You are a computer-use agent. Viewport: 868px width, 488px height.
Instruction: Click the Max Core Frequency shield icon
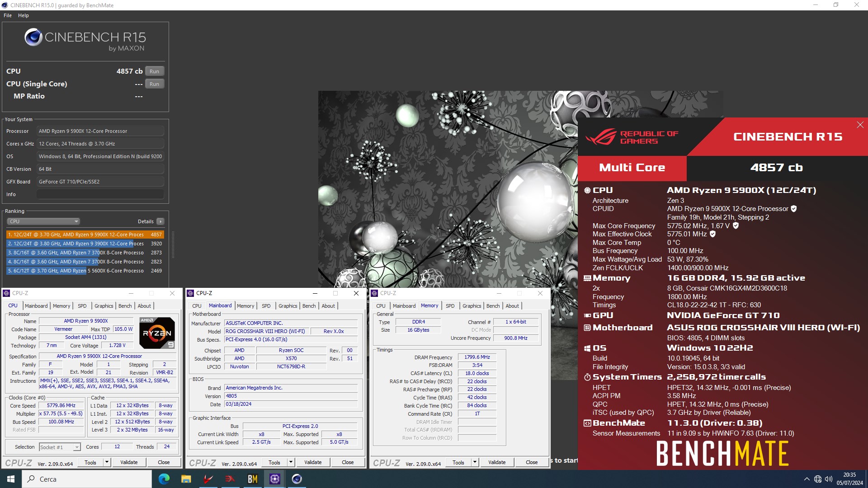click(736, 225)
